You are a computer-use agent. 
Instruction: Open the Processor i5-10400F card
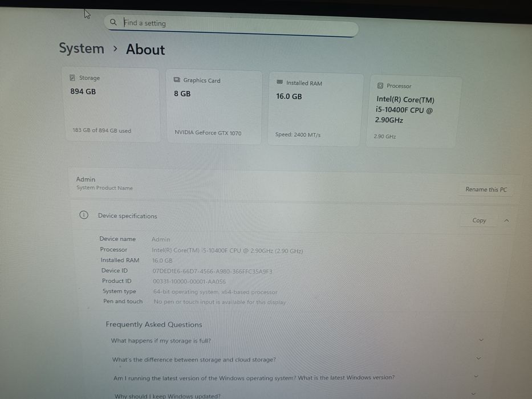click(x=413, y=112)
